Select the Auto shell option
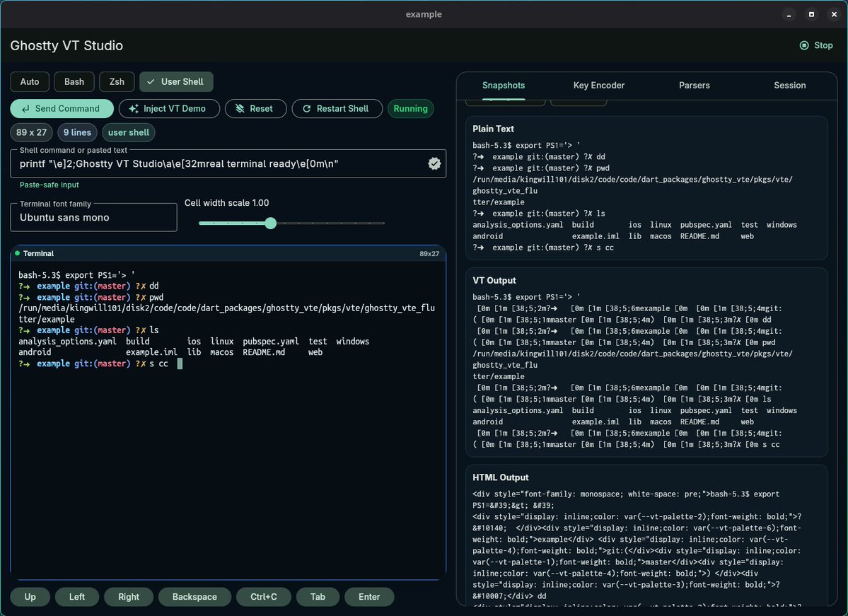Image resolution: width=848 pixels, height=616 pixels. pyautogui.click(x=30, y=81)
